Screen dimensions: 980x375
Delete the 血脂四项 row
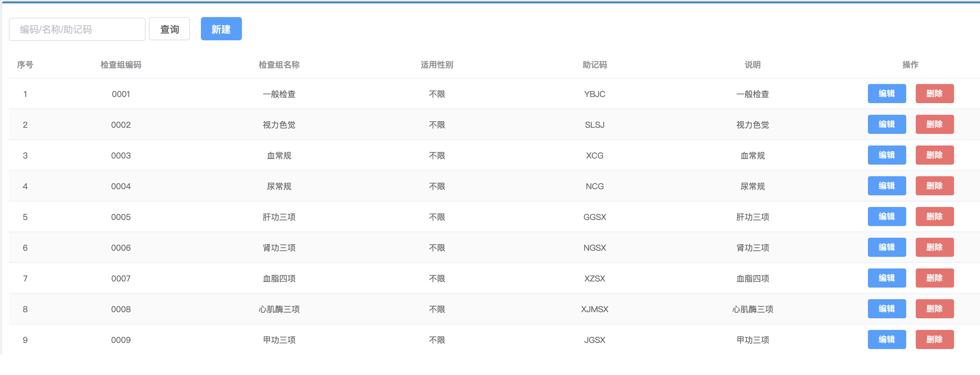(934, 278)
